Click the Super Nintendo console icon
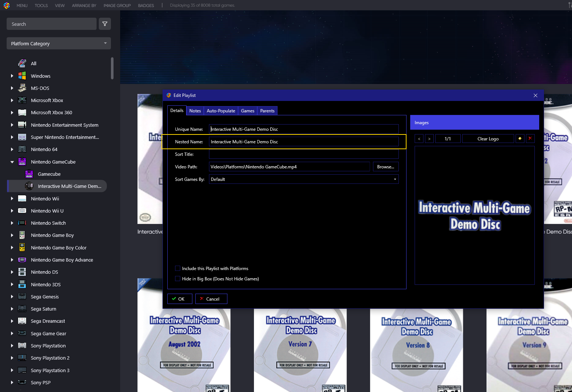Image resolution: width=572 pixels, height=392 pixels. 22,137
